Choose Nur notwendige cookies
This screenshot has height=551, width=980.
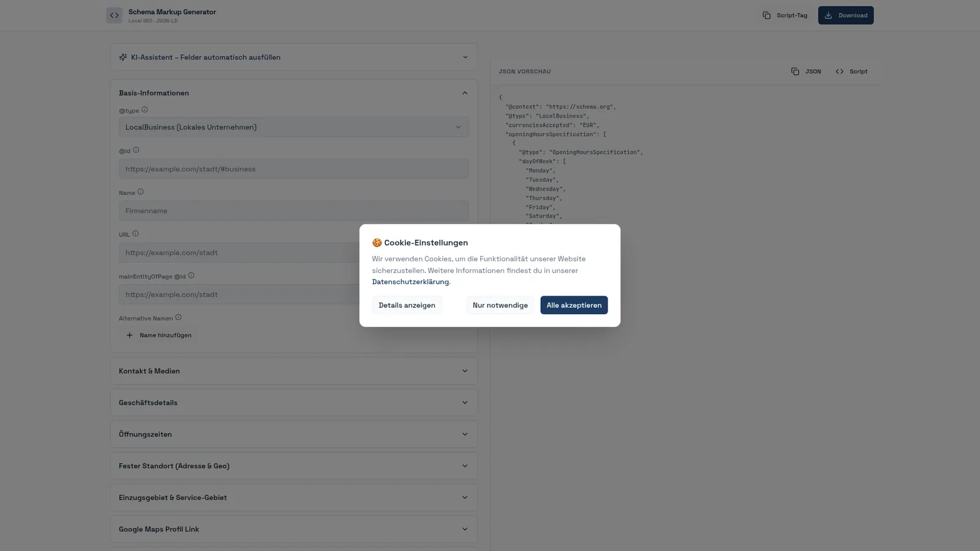pos(500,305)
